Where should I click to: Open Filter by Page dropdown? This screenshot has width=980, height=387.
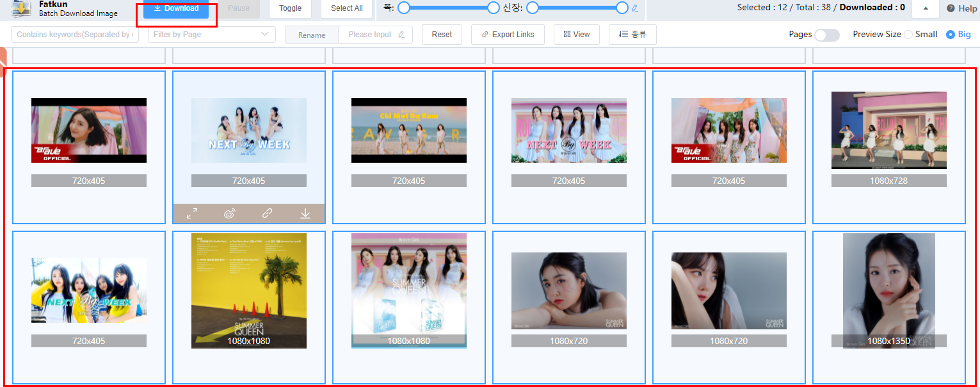212,35
